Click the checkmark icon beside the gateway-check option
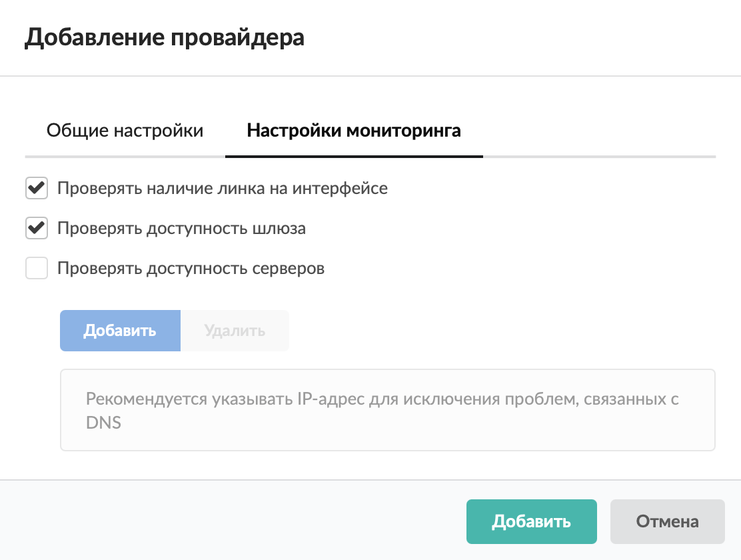Screen dimensions: 741x560 click(x=37, y=229)
